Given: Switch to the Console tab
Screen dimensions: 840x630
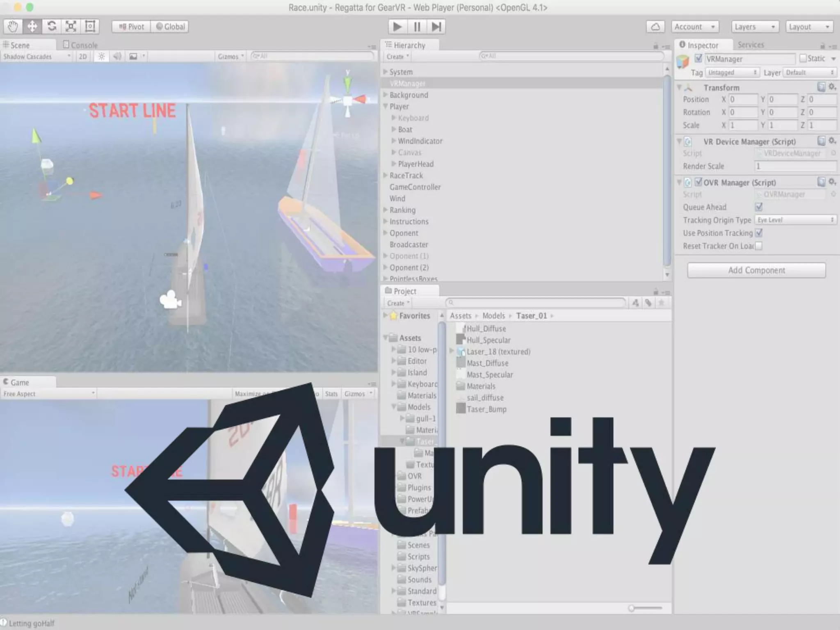Looking at the screenshot, I should 80,45.
